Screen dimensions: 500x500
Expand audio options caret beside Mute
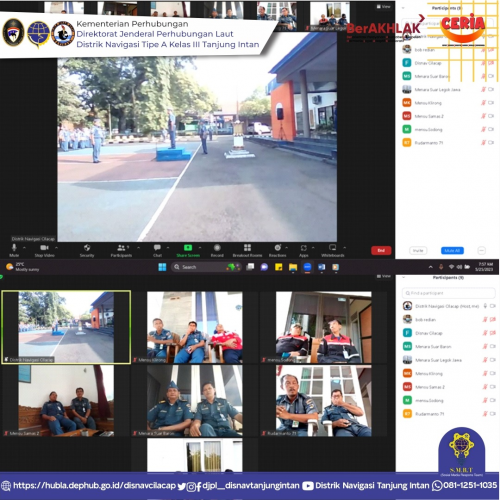click(24, 248)
